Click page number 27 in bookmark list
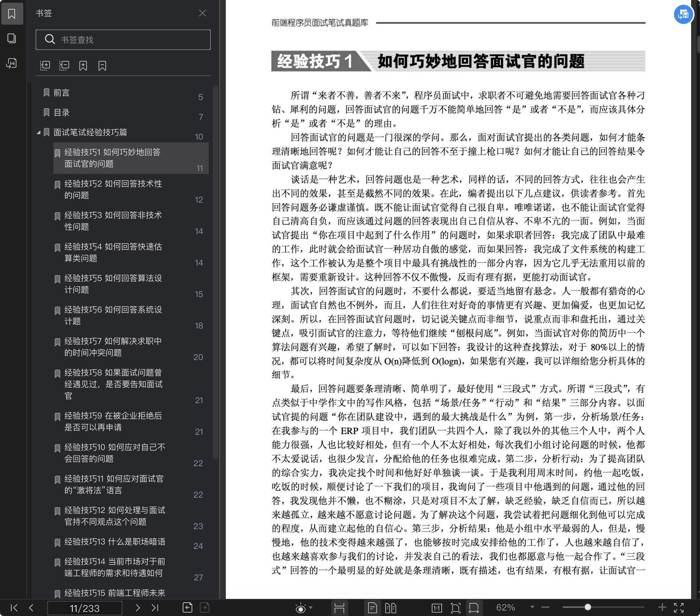This screenshot has width=700, height=616. coord(198,578)
